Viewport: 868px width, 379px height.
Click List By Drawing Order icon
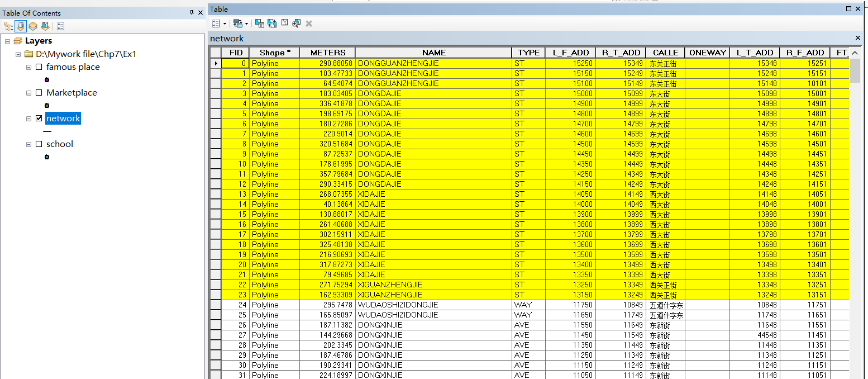coord(8,26)
